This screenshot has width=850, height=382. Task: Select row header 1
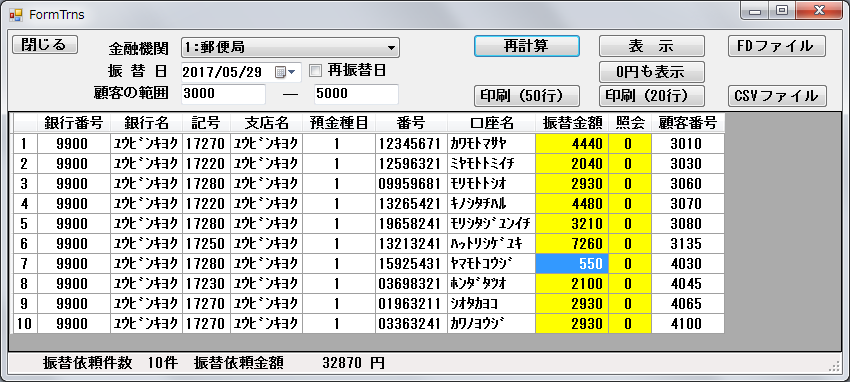pyautogui.click(x=24, y=144)
